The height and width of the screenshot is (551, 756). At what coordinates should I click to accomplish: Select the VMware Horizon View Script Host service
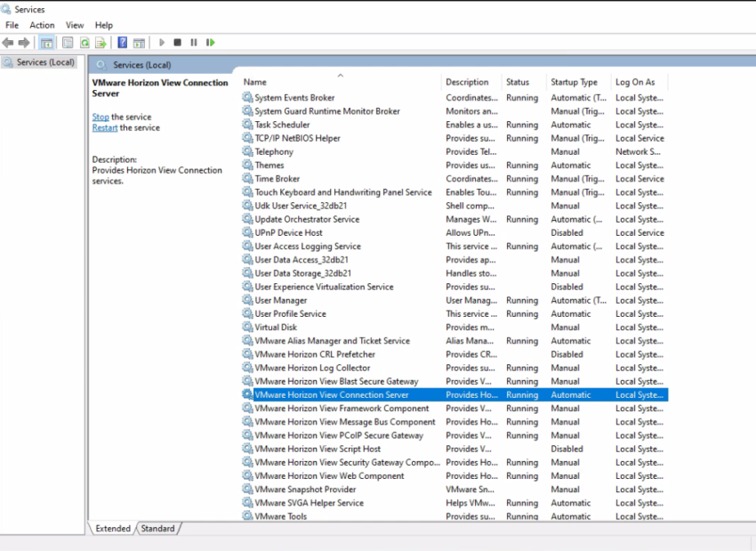pos(318,449)
